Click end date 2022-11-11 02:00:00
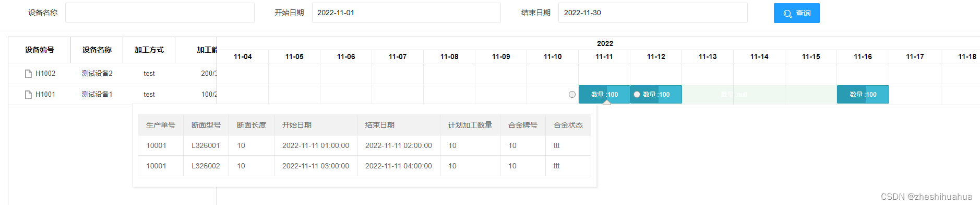The width and height of the screenshot is (980, 205). 399,146
